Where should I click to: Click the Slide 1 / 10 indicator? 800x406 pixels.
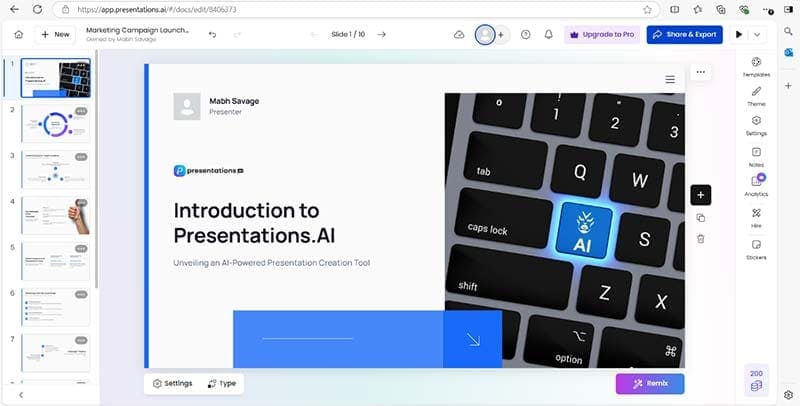[348, 35]
